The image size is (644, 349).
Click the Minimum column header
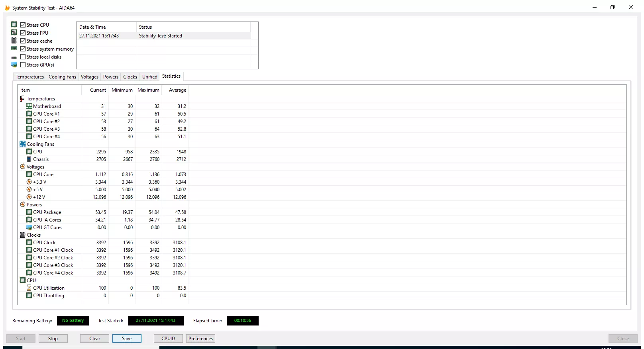[122, 90]
